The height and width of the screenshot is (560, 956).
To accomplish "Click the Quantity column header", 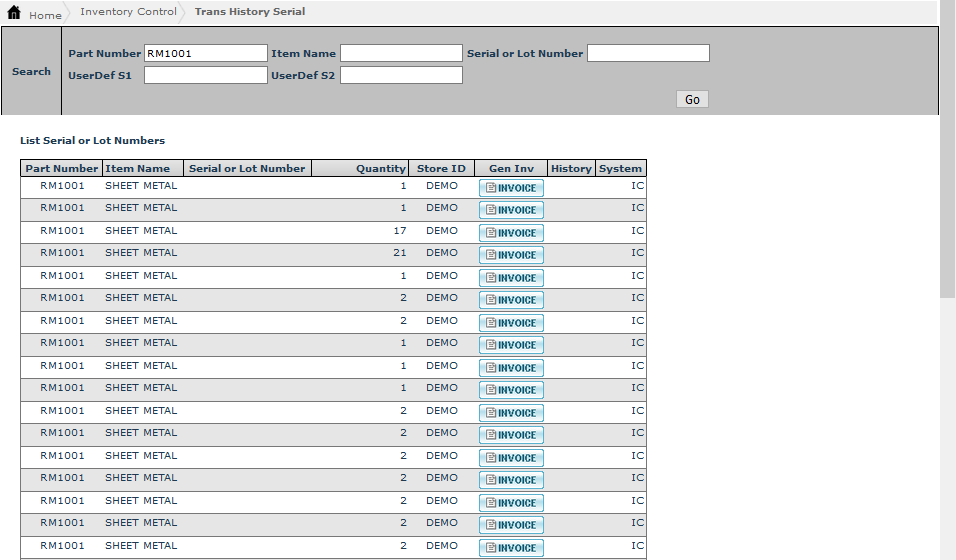I will (380, 168).
